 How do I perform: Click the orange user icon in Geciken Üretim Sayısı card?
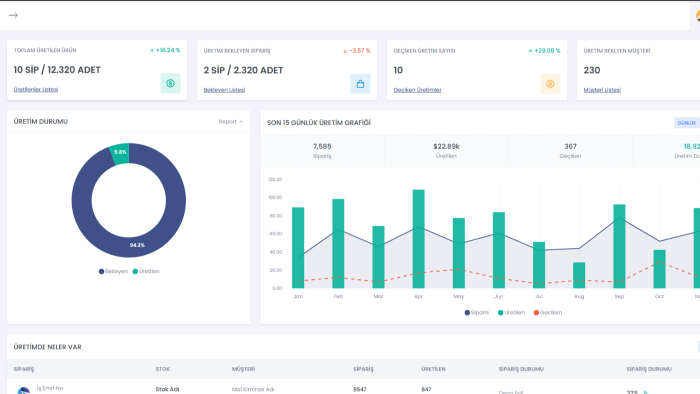coord(550,84)
